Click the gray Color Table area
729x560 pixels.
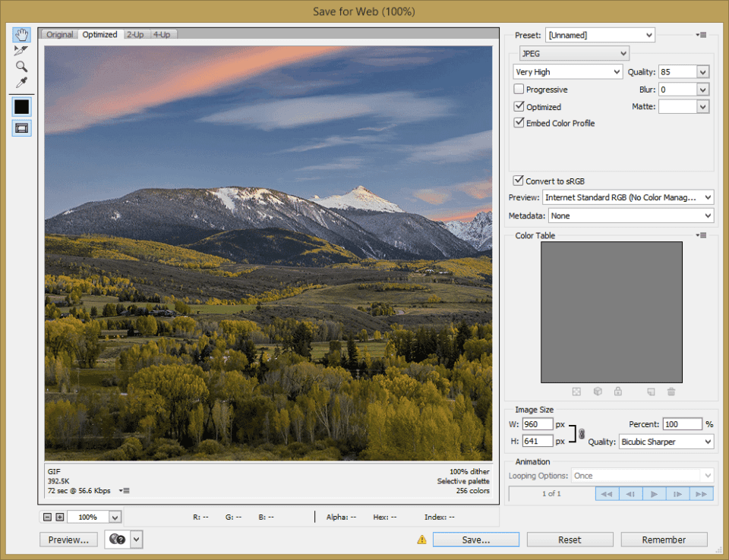611,312
